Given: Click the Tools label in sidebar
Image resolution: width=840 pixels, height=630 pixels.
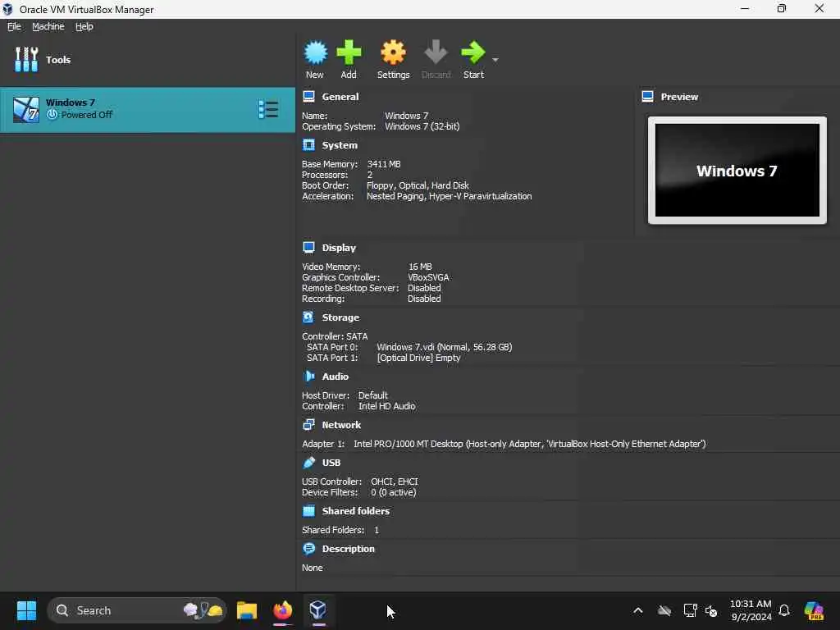Looking at the screenshot, I should tap(58, 60).
